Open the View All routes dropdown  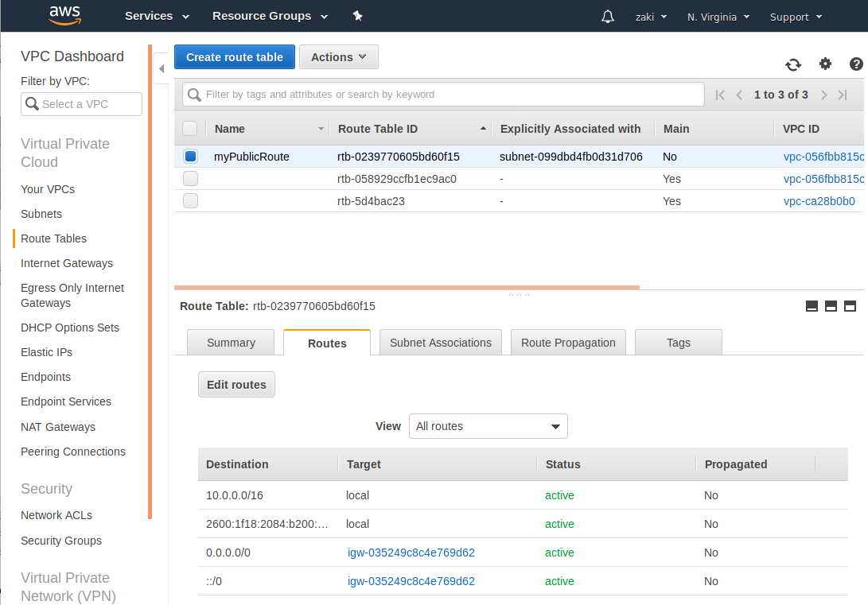(488, 426)
